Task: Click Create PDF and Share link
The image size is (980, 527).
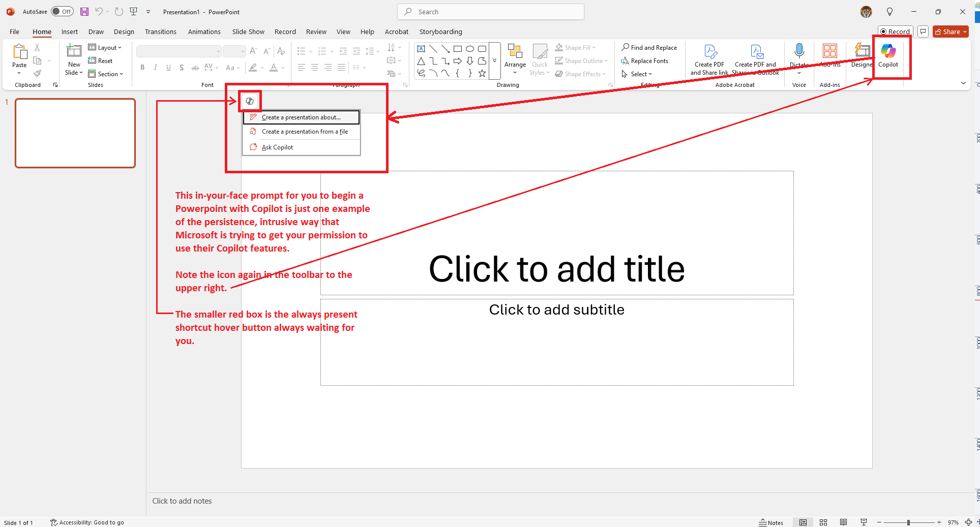Action: tap(709, 59)
